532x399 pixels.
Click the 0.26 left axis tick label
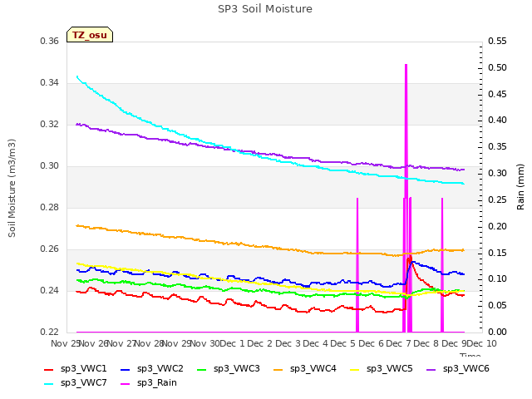coord(50,249)
